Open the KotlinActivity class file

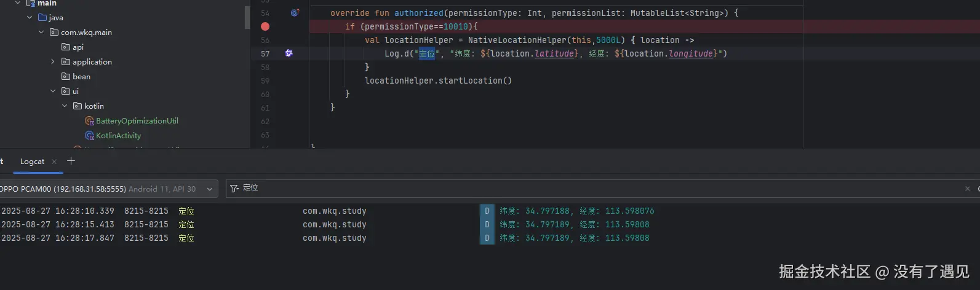coord(118,136)
